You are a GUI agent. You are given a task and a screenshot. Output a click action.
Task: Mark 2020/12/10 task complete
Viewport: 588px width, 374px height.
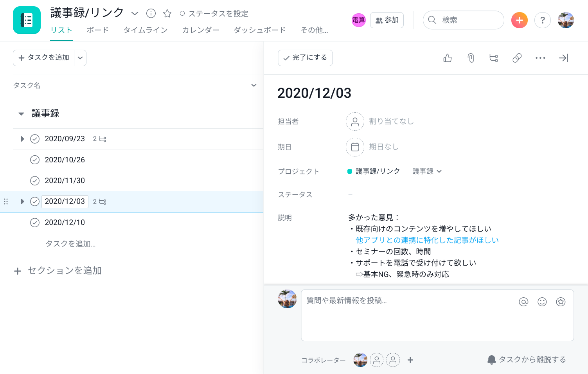click(x=35, y=223)
